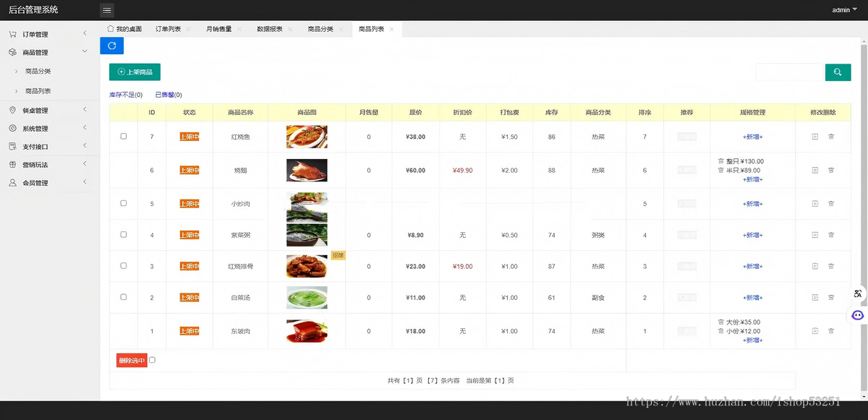This screenshot has height=420, width=868.
Task: Switch to the 我的桌面 tab
Action: [124, 29]
